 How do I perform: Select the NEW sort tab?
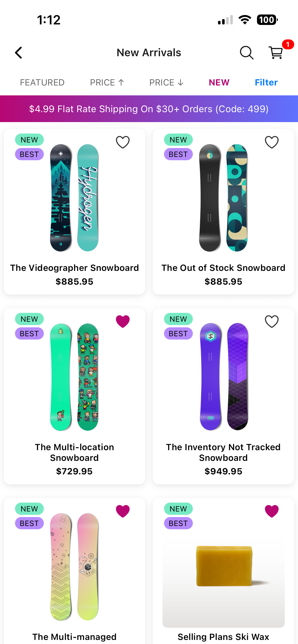click(x=219, y=82)
